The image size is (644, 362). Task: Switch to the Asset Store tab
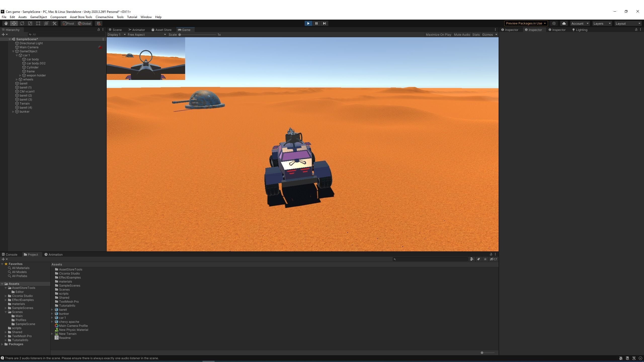(162, 30)
